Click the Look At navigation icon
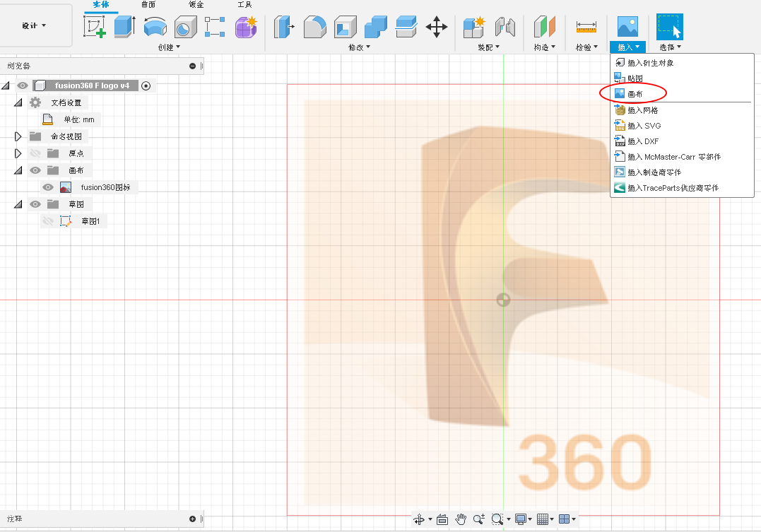This screenshot has width=761, height=532. (442, 519)
